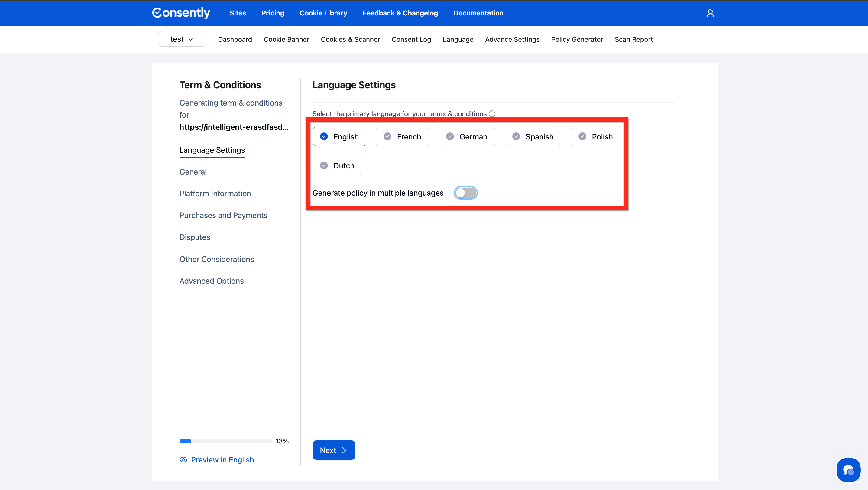The width and height of the screenshot is (868, 490).
Task: Click the eye icon next to Preview
Action: (x=183, y=460)
